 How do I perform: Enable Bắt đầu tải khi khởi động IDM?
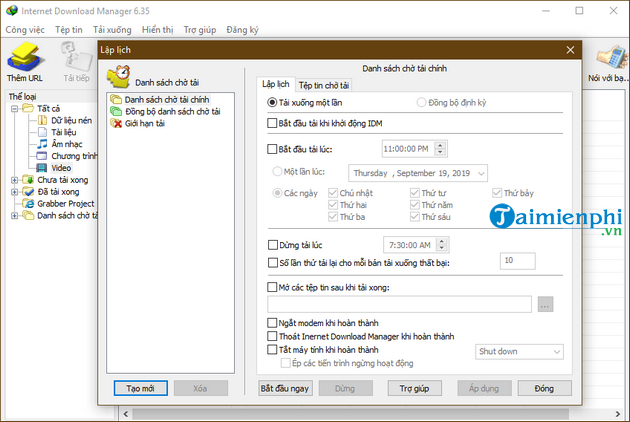pos(272,123)
